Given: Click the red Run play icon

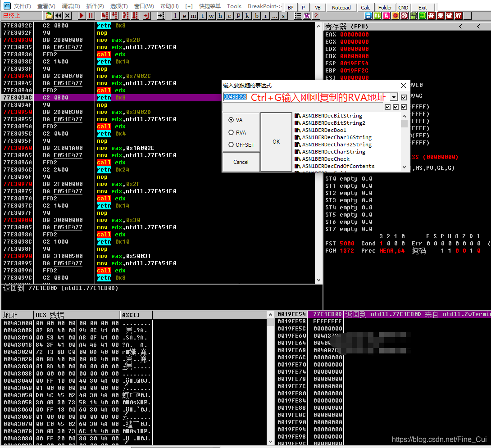Looking at the screenshot, I should [82, 16].
